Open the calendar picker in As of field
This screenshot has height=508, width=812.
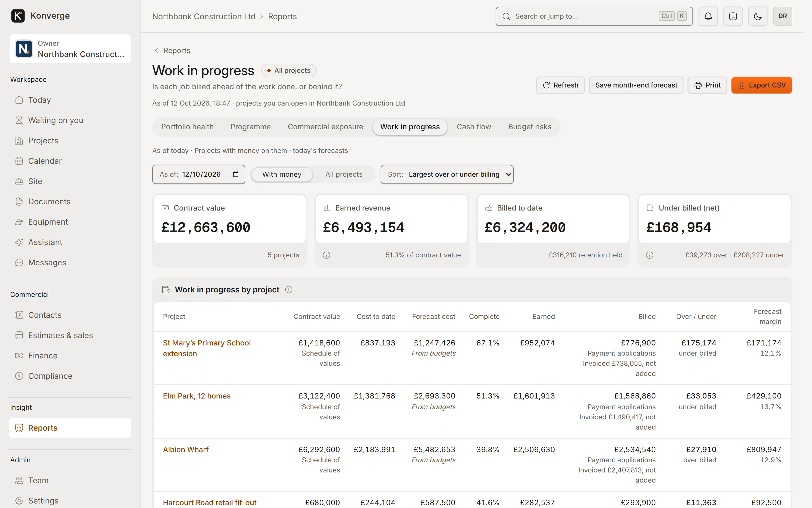pyautogui.click(x=235, y=174)
